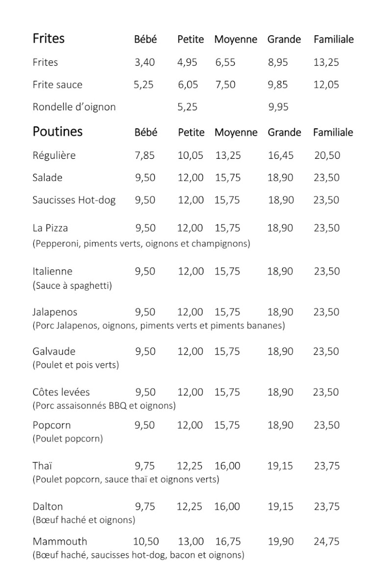392x588 pixels.
Task: Select the Italienne poutine name
Action: pyautogui.click(x=52, y=271)
